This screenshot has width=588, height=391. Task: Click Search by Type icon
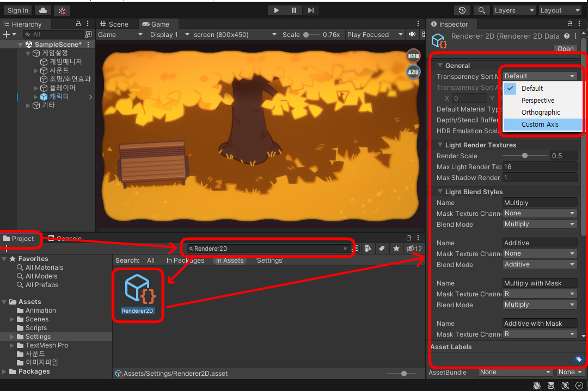pyautogui.click(x=368, y=249)
